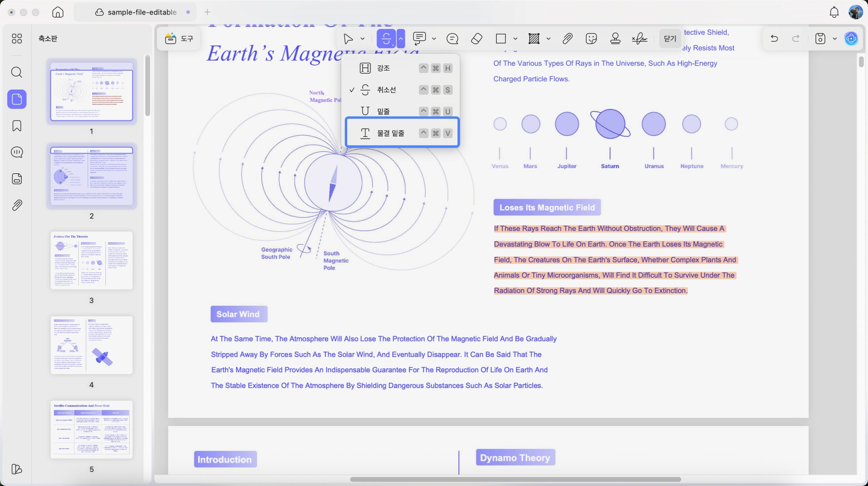
Task: Expand the save options dropdown arrow
Action: 835,39
